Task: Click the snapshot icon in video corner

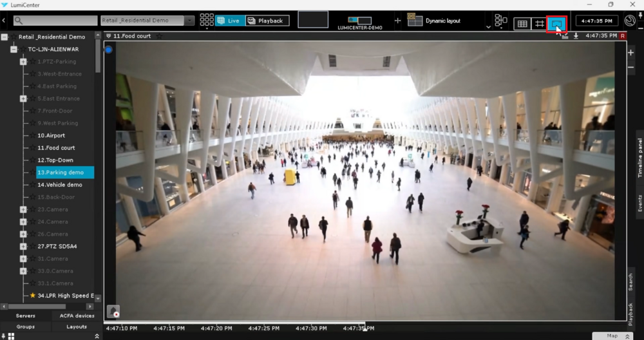Action: point(113,312)
